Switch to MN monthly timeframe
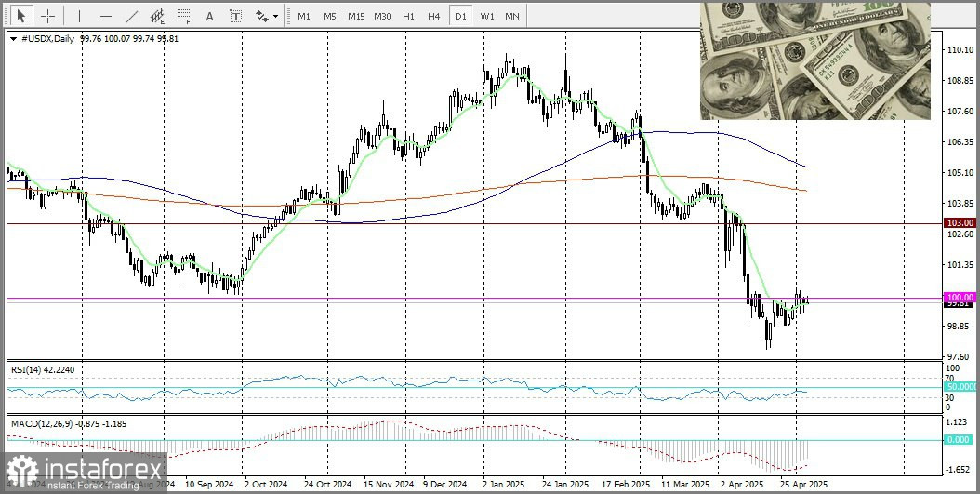This screenshot has width=980, height=494. pyautogui.click(x=512, y=16)
